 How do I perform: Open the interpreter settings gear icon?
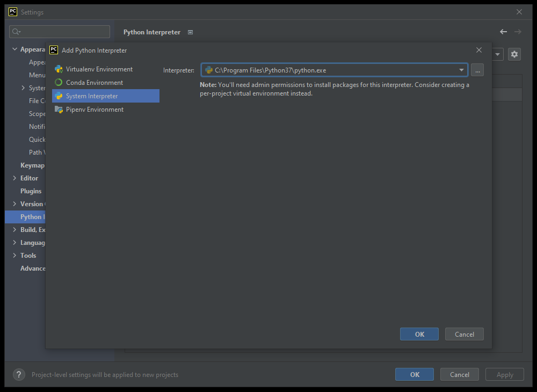tap(514, 54)
